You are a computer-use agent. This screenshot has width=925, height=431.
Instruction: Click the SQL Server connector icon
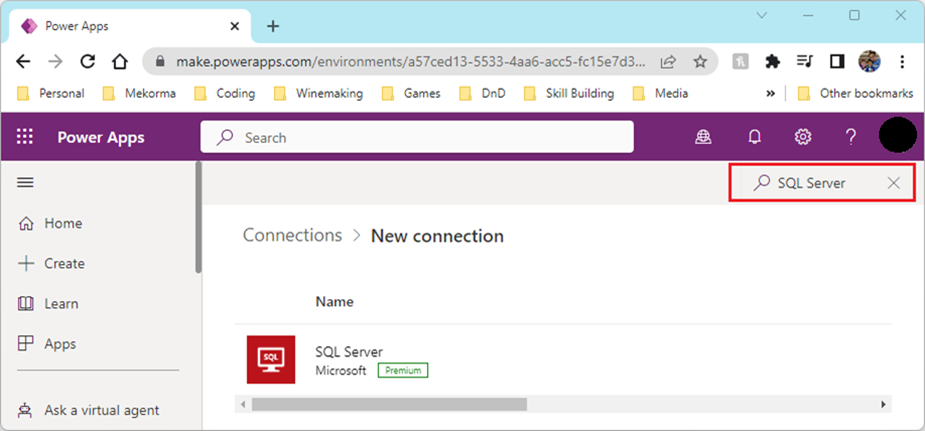271,359
